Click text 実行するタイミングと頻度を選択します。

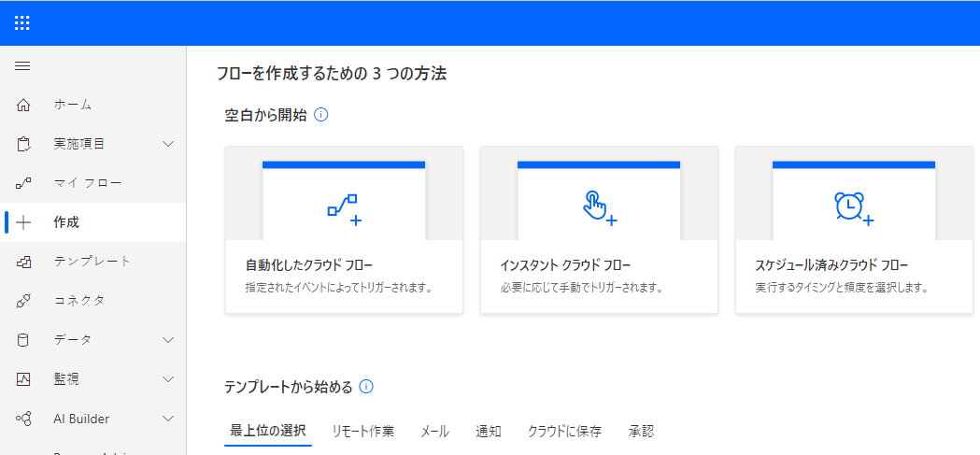point(841,289)
